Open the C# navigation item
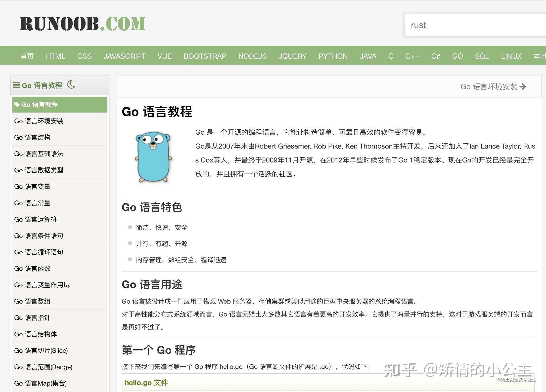 tap(435, 56)
